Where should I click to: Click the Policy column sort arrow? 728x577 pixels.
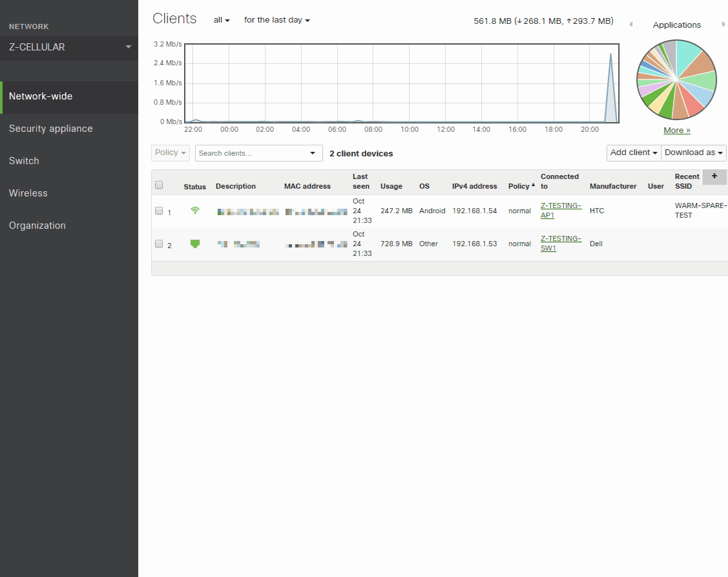pos(533,185)
